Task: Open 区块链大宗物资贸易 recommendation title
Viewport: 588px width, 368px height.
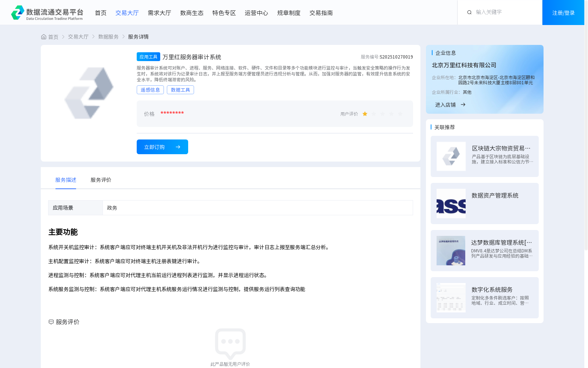Action: click(x=501, y=148)
